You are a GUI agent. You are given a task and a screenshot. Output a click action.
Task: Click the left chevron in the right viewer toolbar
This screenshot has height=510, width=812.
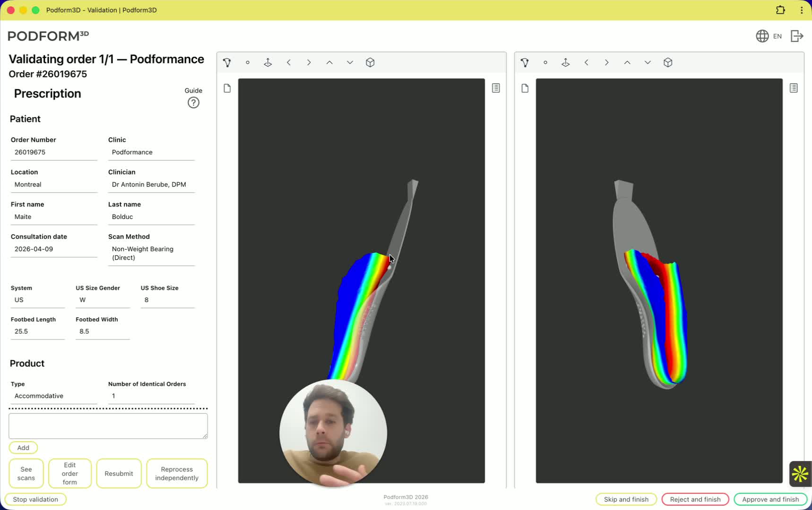[587, 62]
